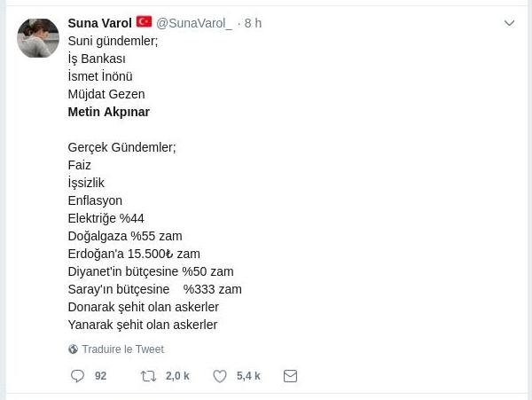Click the Yanarak şehit olan askerler line

click(x=142, y=325)
